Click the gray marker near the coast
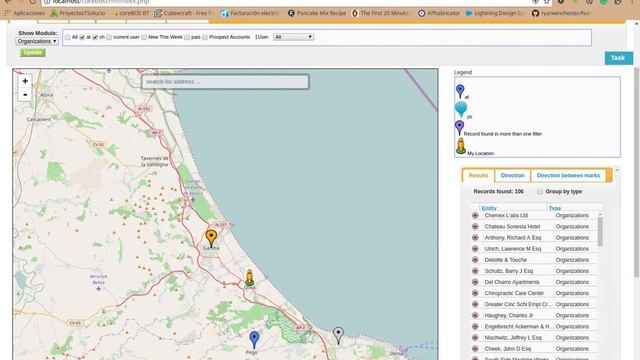This screenshot has height=360, width=640. pyautogui.click(x=338, y=336)
